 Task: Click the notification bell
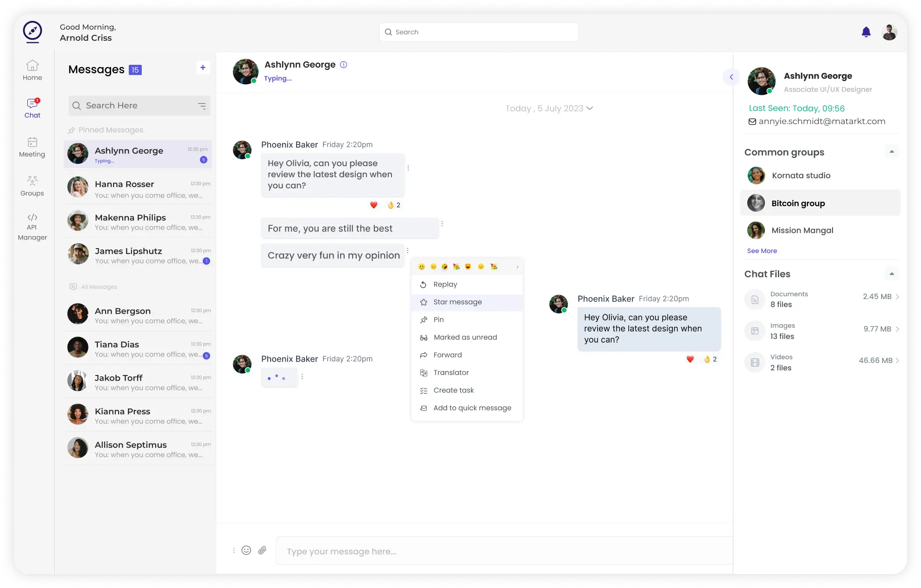tap(866, 32)
